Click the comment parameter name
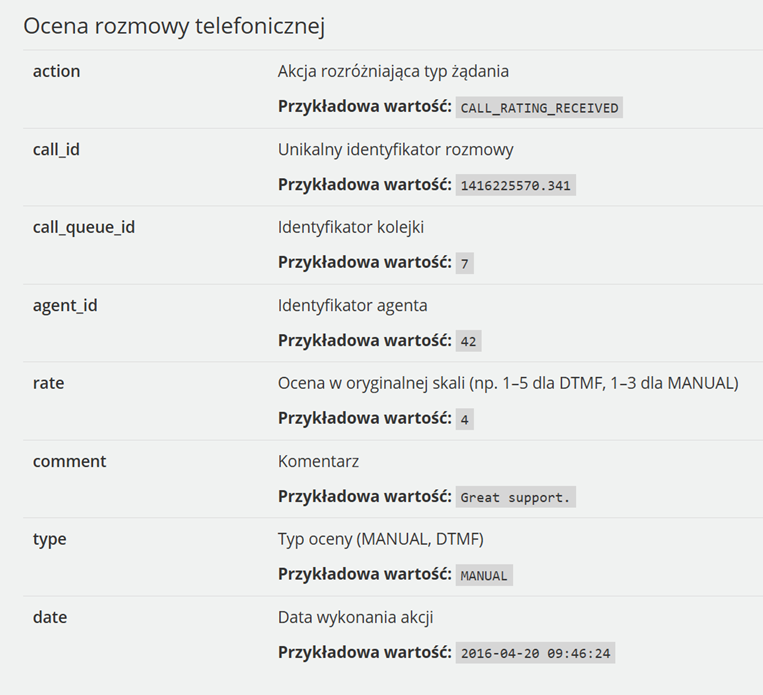Image resolution: width=763 pixels, height=695 pixels. coord(69,461)
